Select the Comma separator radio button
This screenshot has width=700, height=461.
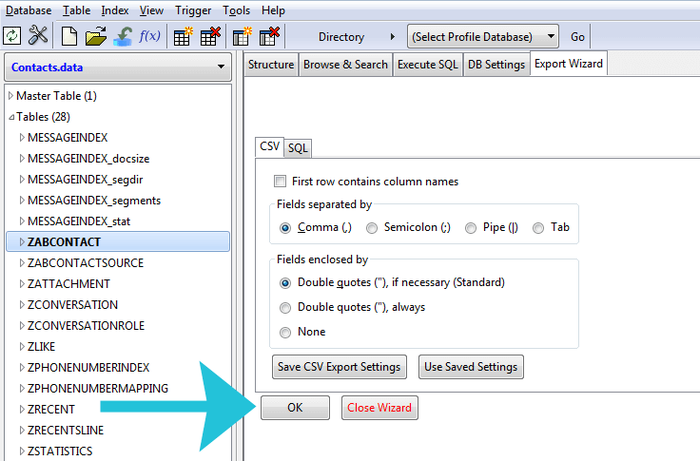tap(285, 228)
